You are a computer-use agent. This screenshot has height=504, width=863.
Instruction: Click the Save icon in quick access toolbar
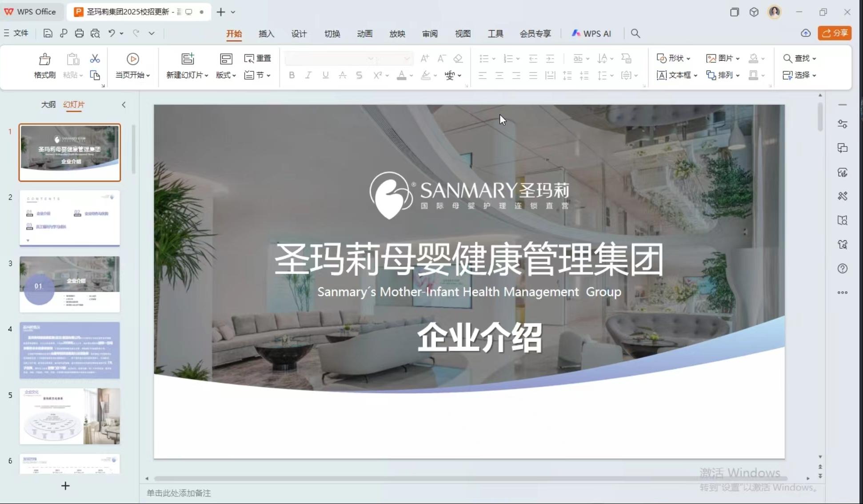48,33
